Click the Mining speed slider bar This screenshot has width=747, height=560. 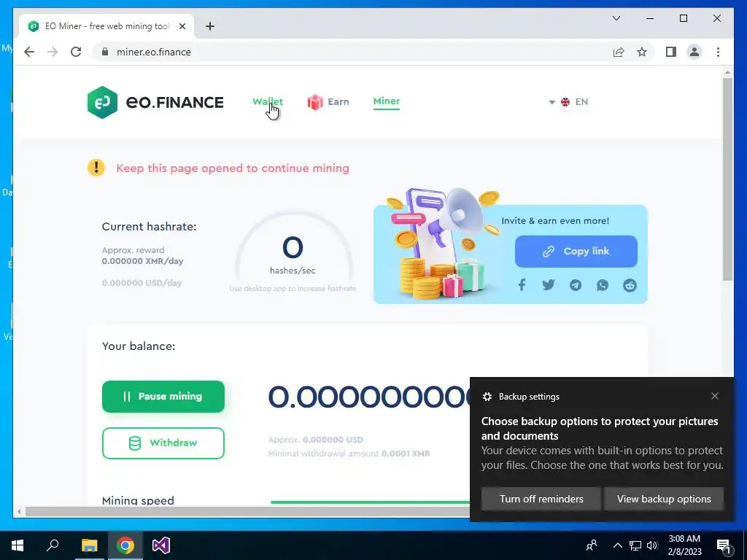[370, 502]
